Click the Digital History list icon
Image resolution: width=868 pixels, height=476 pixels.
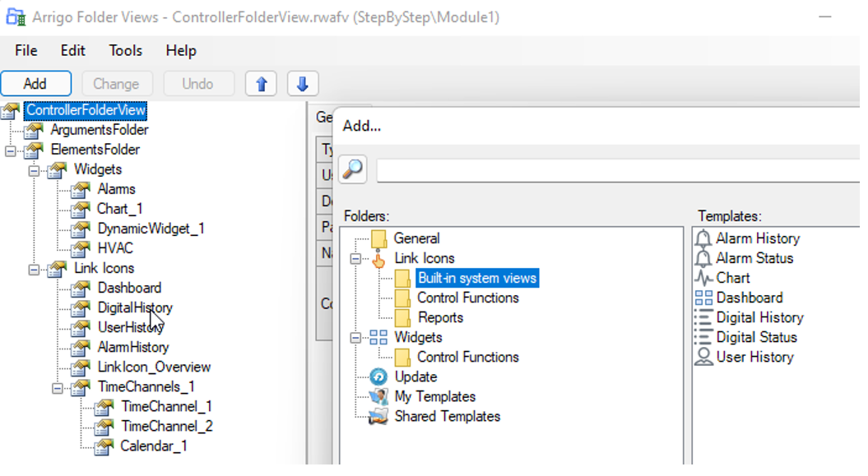click(703, 318)
